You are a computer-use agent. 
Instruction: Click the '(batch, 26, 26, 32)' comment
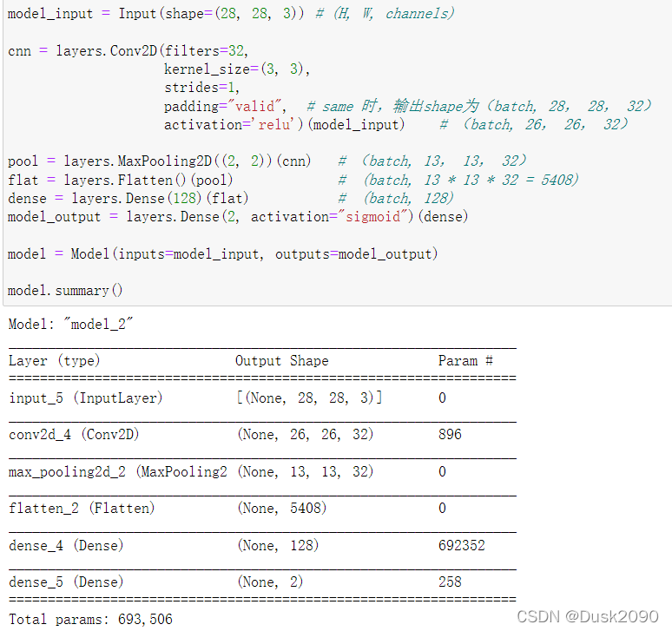(x=534, y=125)
